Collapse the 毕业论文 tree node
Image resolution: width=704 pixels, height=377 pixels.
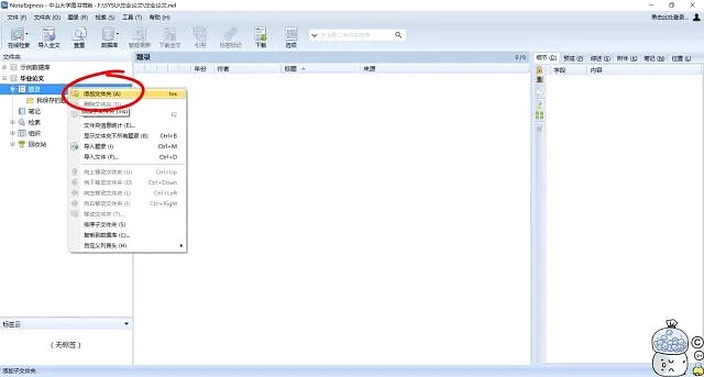[x=4, y=78]
